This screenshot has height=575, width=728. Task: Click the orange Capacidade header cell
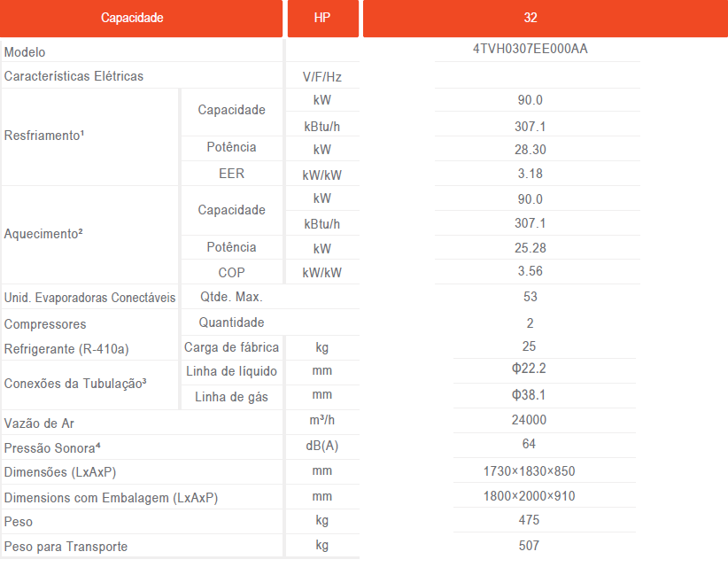[132, 18]
